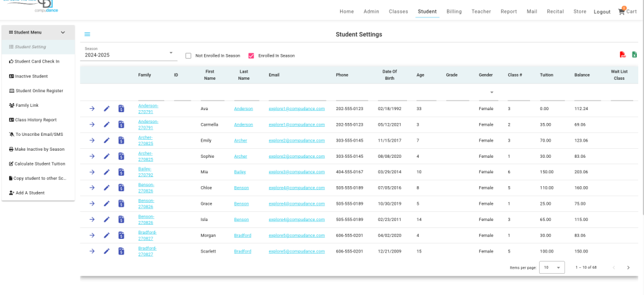Open the Teacher menu
The image size is (644, 295).
pos(481,12)
